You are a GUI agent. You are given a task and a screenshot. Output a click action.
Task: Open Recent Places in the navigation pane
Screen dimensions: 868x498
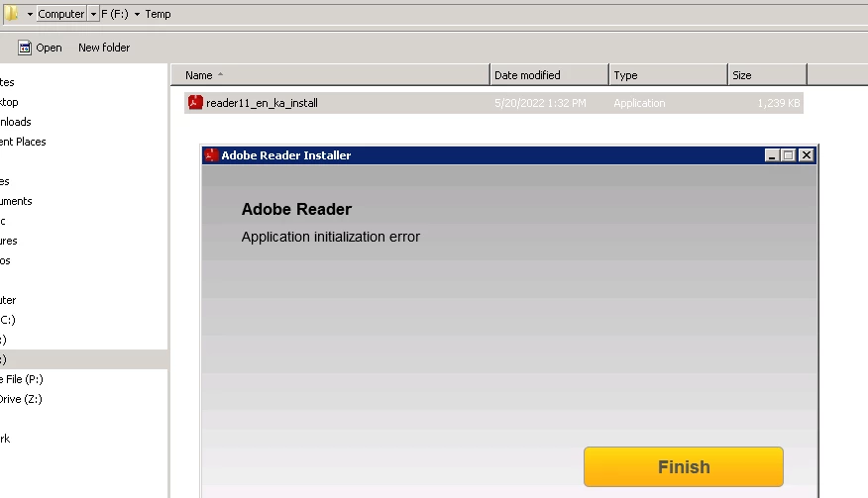point(23,142)
